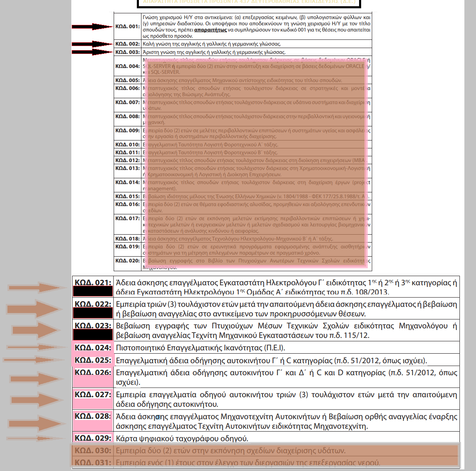Select 'Επαγγελματική Ταυτότητα Λογιστή Φοροτεχνικού Β΄ τάξης'
Screen dimensions: 476x471
(x=210, y=152)
